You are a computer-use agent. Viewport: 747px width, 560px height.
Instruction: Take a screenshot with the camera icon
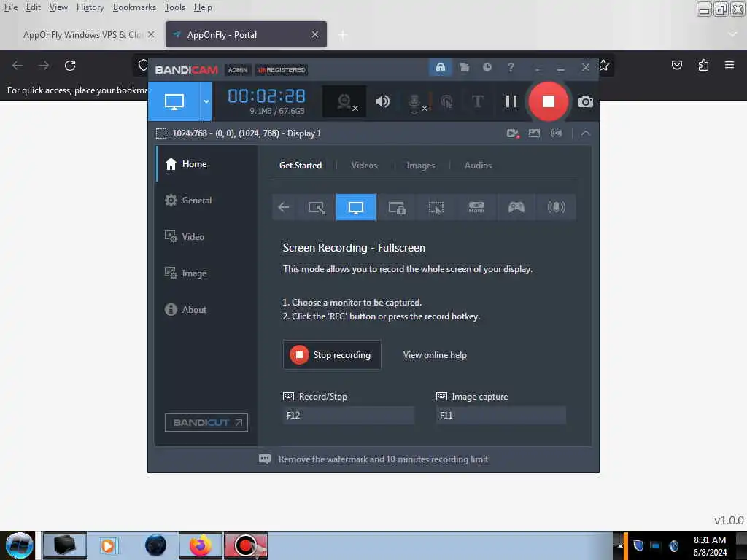tap(586, 101)
